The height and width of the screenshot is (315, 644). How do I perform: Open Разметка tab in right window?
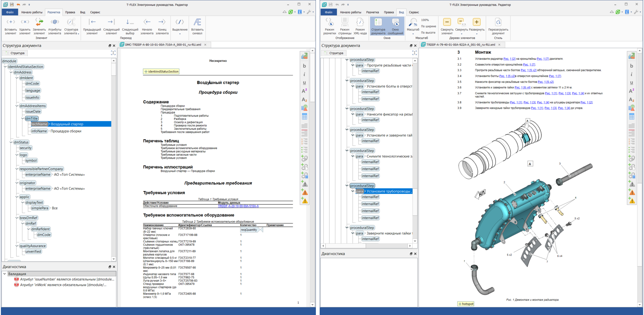point(372,12)
